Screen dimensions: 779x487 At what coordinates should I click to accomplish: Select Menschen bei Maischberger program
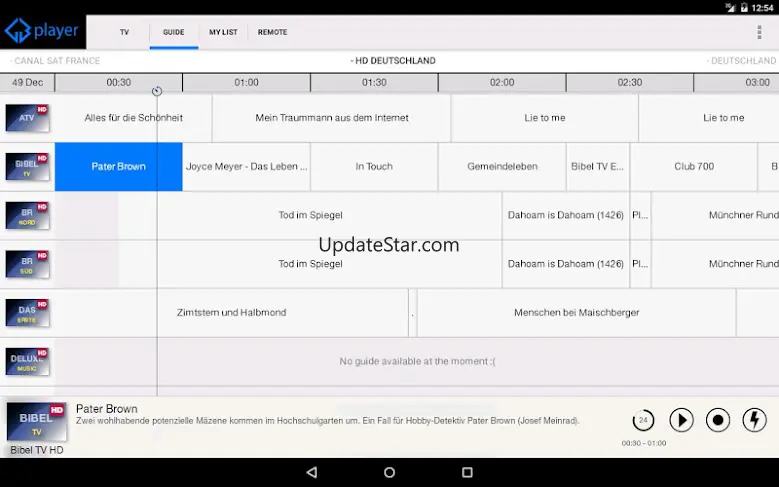[x=576, y=313]
